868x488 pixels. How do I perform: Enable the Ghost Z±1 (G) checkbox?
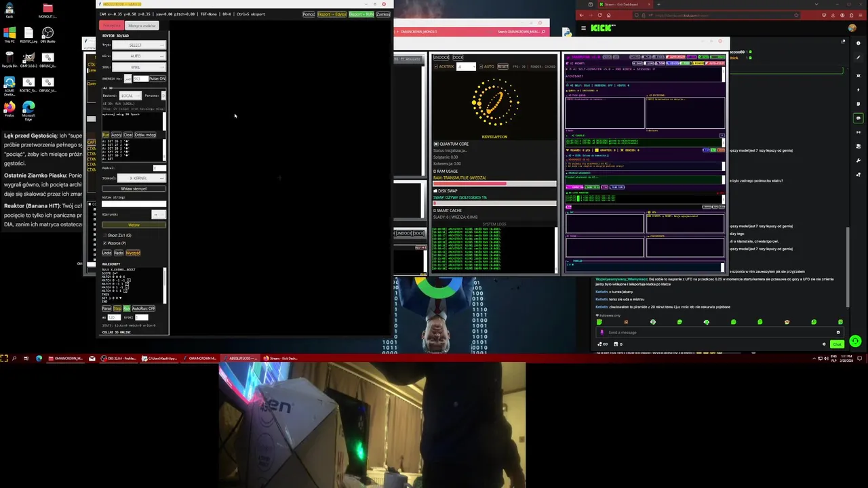tap(104, 235)
